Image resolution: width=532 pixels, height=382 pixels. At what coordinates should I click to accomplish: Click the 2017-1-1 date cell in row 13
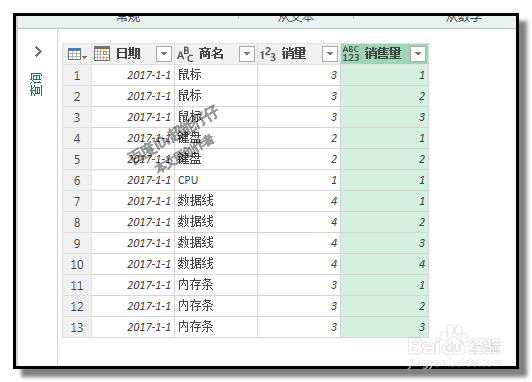coord(133,327)
